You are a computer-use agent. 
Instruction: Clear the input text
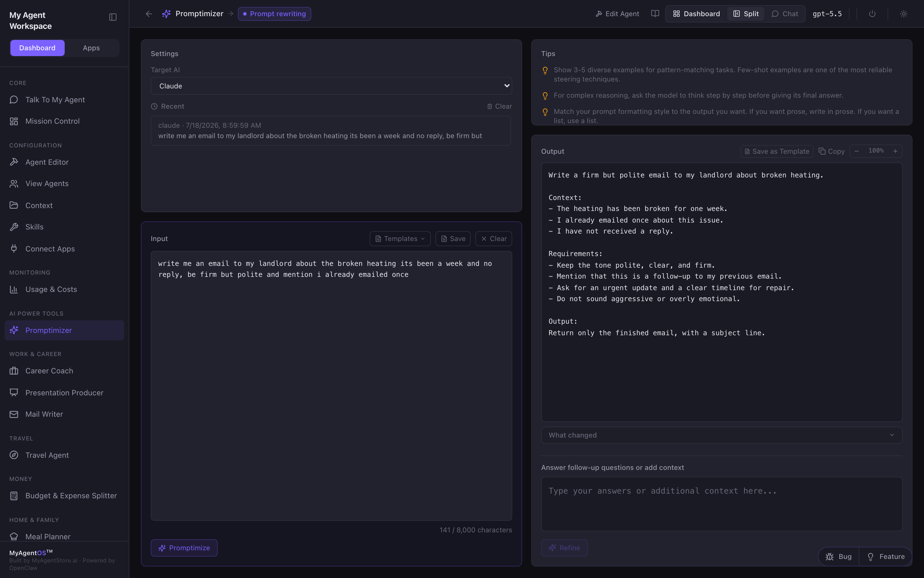tap(493, 238)
